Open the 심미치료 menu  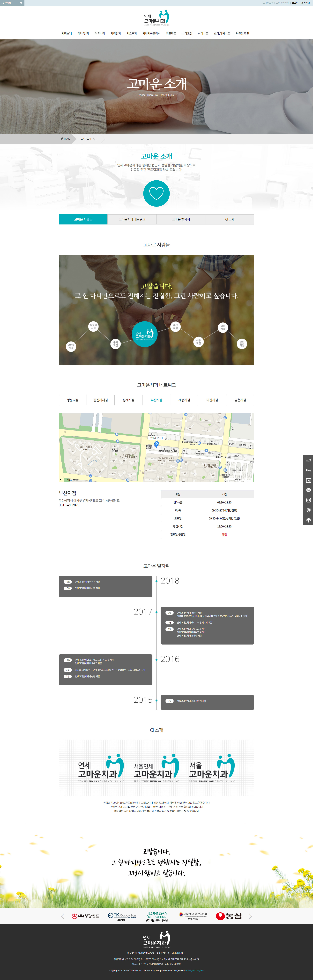coord(203,33)
